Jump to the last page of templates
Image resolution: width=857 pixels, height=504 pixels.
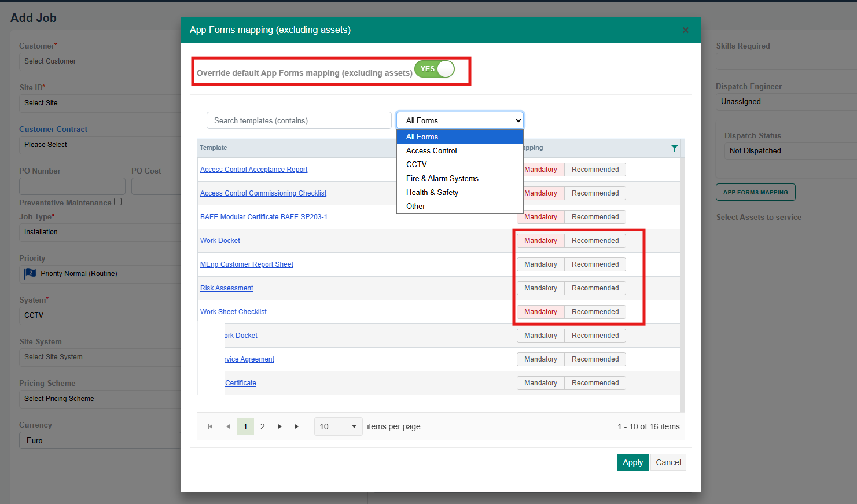coord(297,426)
